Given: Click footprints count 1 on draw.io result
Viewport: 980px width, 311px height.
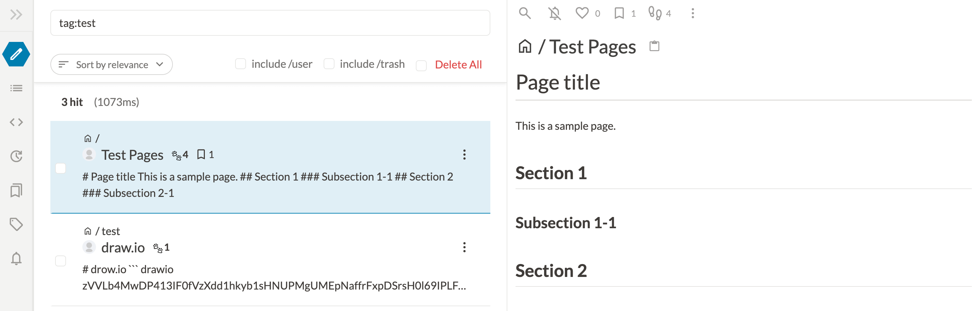Looking at the screenshot, I should point(161,248).
